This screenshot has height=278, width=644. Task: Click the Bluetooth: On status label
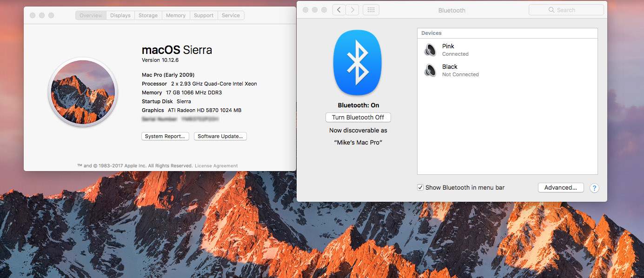click(x=359, y=105)
